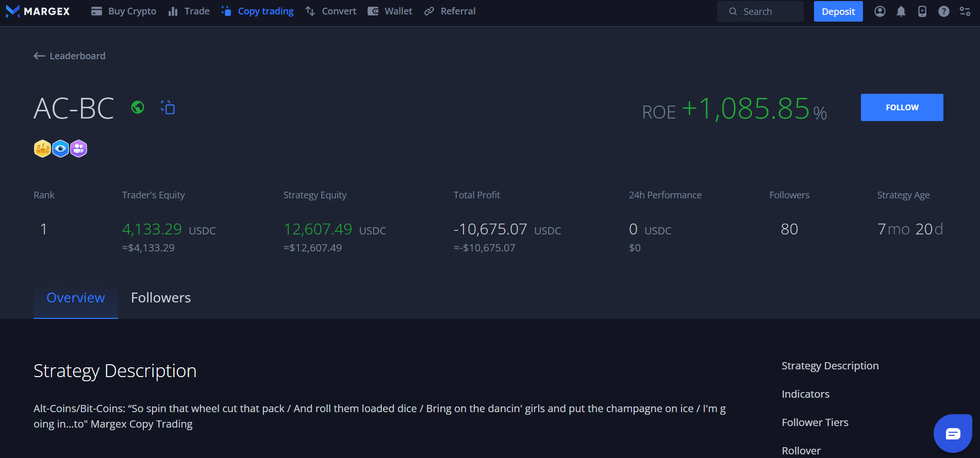Screen dimensions: 980x458
Task: Open the help question mark icon
Action: 943,11
